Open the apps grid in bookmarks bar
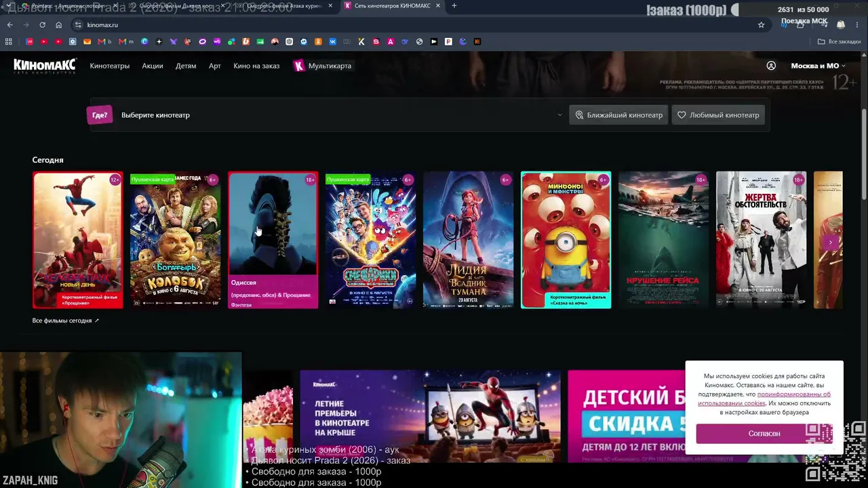The image size is (868, 488). [9, 41]
